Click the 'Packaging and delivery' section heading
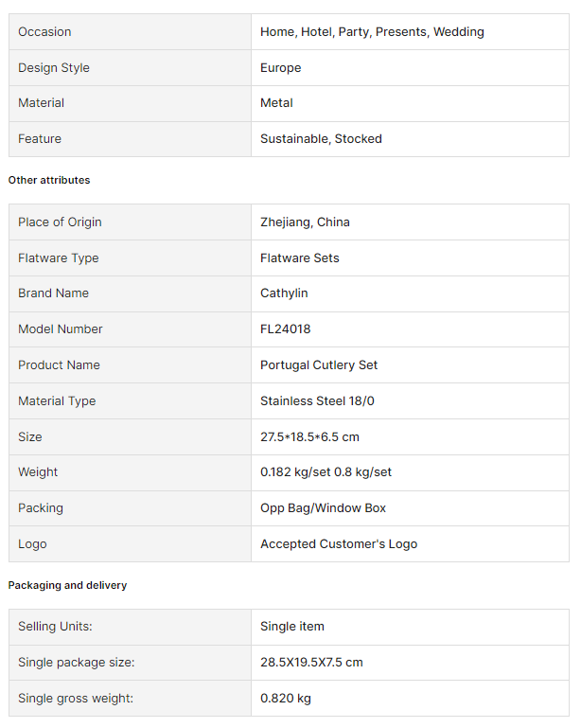 click(67, 585)
